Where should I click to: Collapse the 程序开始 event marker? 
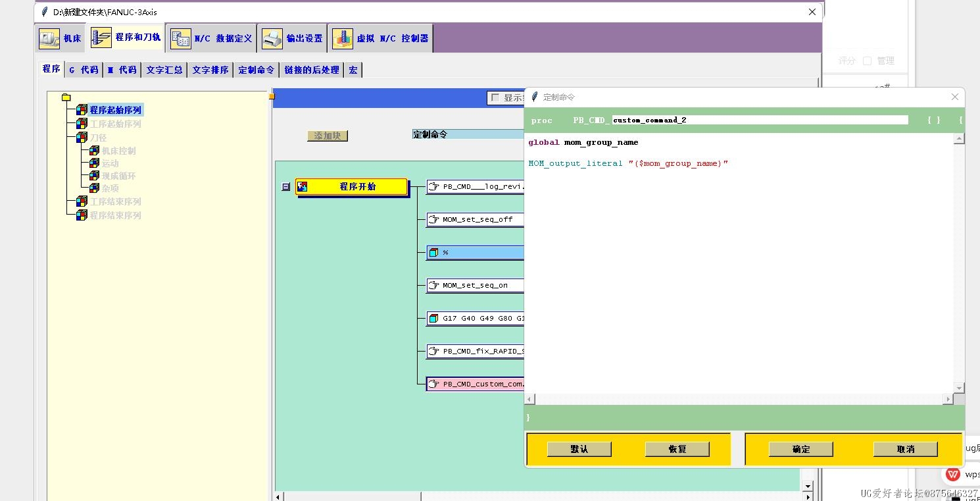point(285,187)
